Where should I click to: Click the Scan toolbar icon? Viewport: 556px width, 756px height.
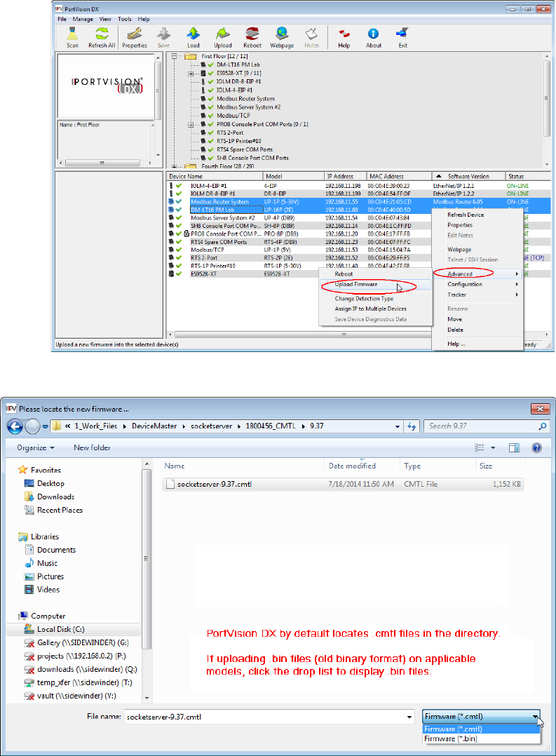(72, 38)
